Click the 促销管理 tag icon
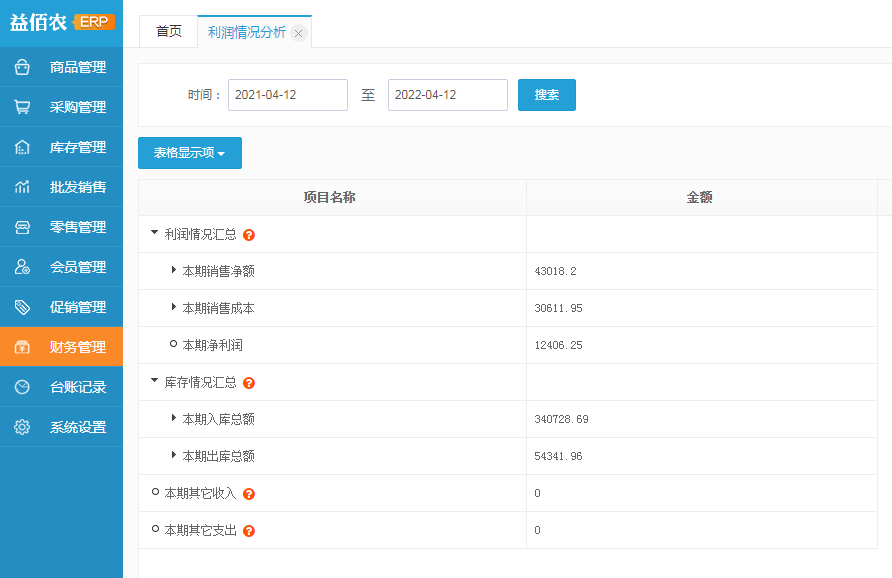Screen dimensions: 892x578 [22, 307]
